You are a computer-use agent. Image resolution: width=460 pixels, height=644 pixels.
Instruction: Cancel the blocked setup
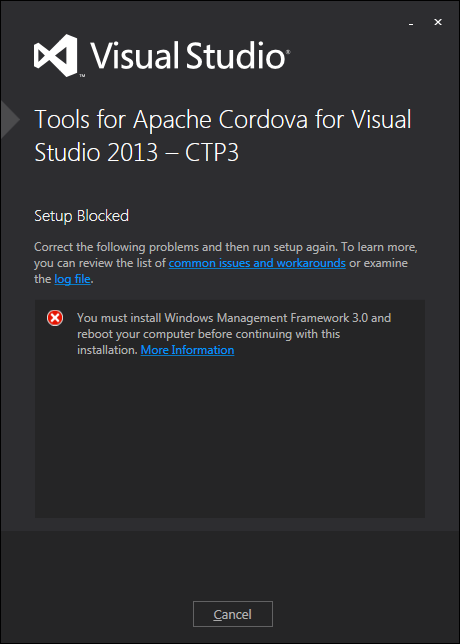(233, 614)
